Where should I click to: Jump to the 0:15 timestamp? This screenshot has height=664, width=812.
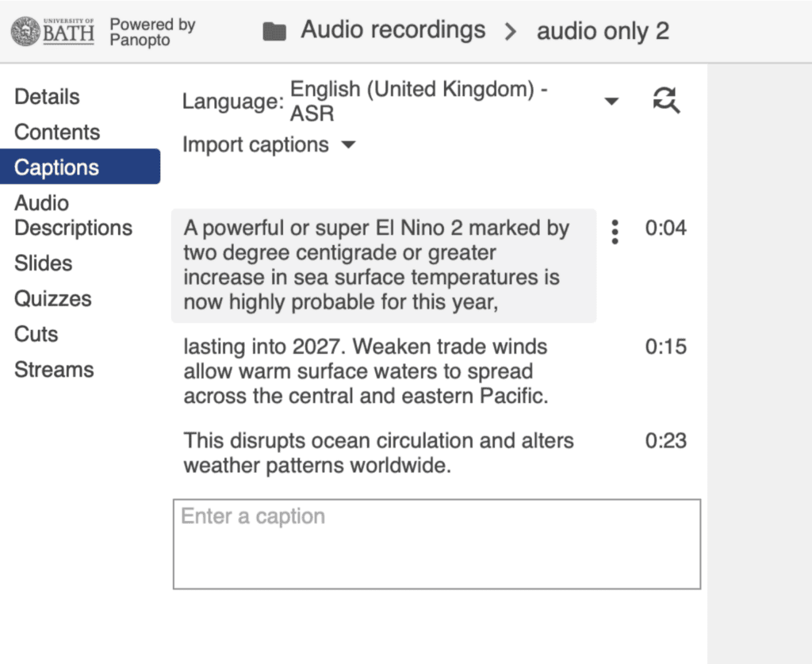[x=665, y=347]
